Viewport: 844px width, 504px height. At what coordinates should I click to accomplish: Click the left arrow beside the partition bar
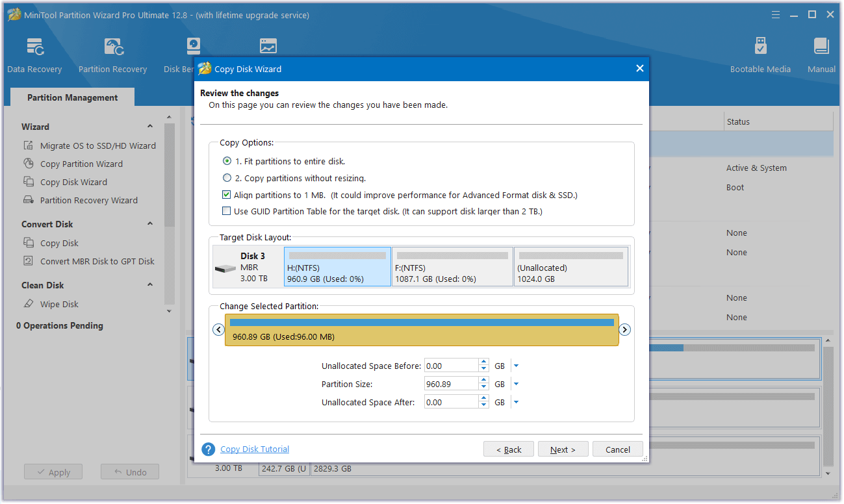tap(219, 330)
